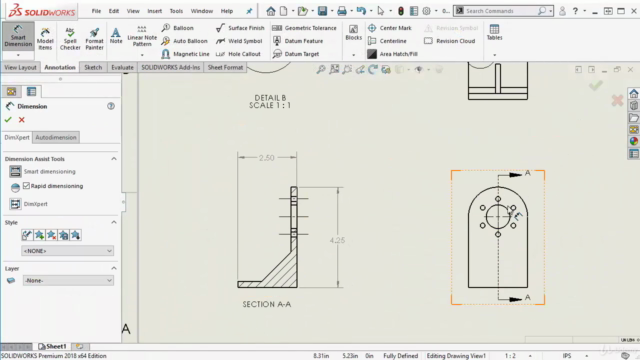Open the PropertyManager tab icon
The height and width of the screenshot is (360, 640).
(31, 91)
